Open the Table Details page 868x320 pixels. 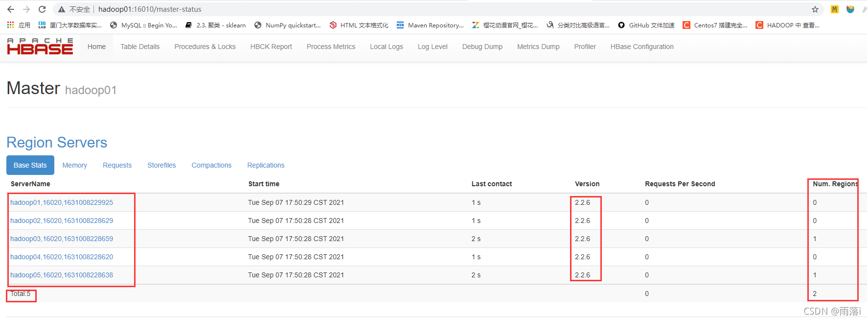click(140, 47)
